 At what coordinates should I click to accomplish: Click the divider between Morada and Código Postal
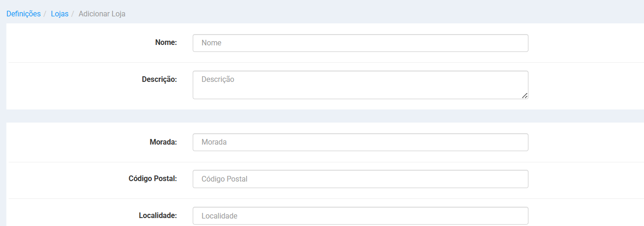(326, 162)
